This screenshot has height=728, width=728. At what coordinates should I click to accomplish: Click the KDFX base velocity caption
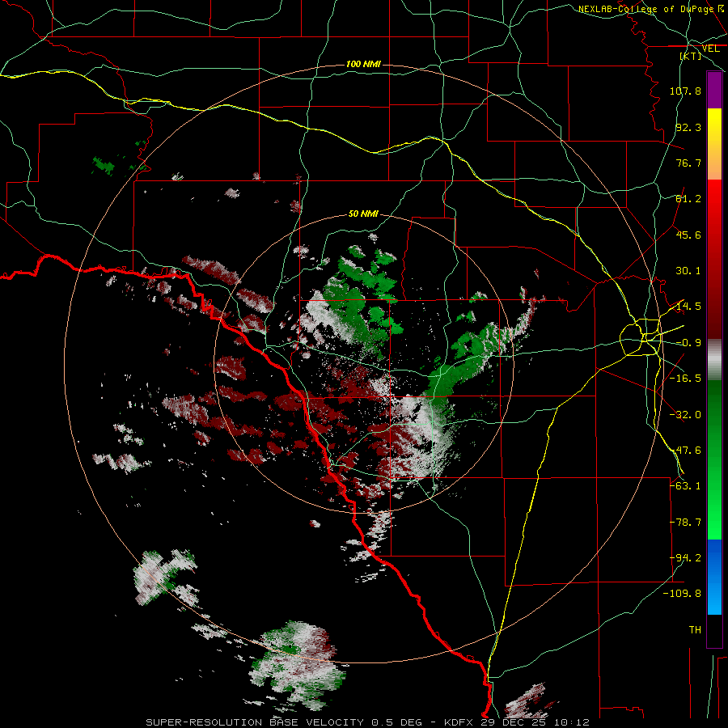(368, 722)
